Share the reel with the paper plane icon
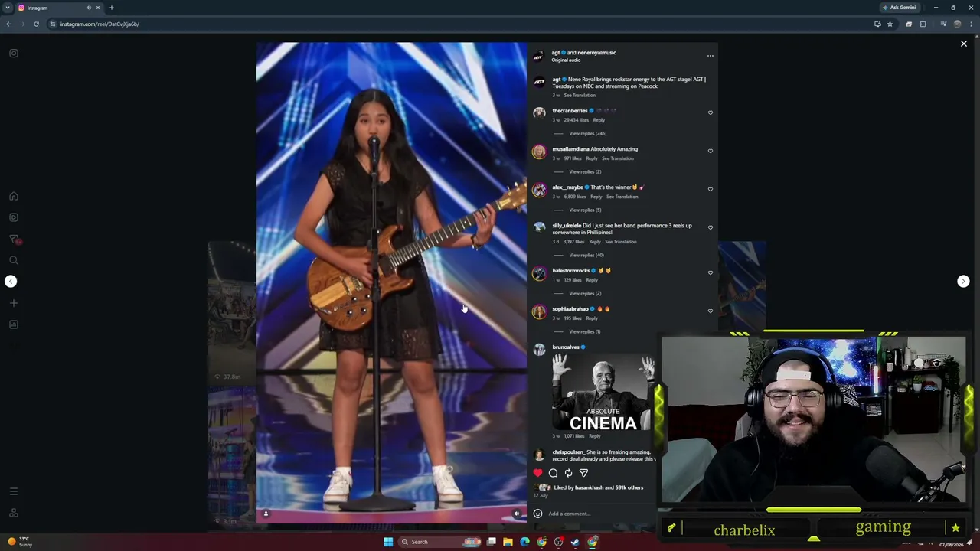The height and width of the screenshot is (551, 980). 583,473
